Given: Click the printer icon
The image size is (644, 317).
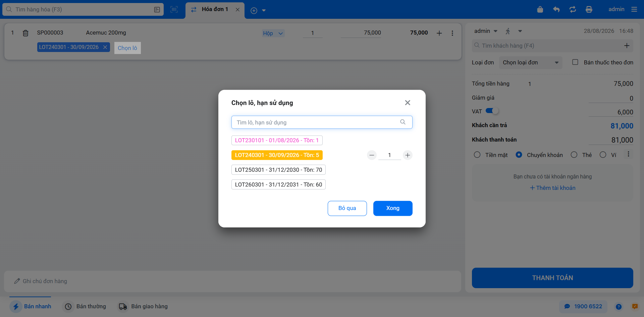Looking at the screenshot, I should [x=589, y=9].
